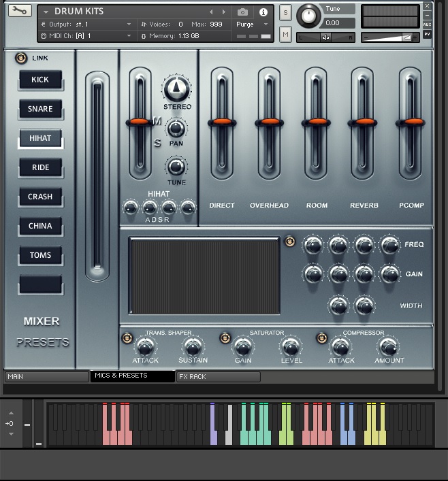448x481 pixels.
Task: Click the last GAIN EQ knob
Action: [390, 273]
